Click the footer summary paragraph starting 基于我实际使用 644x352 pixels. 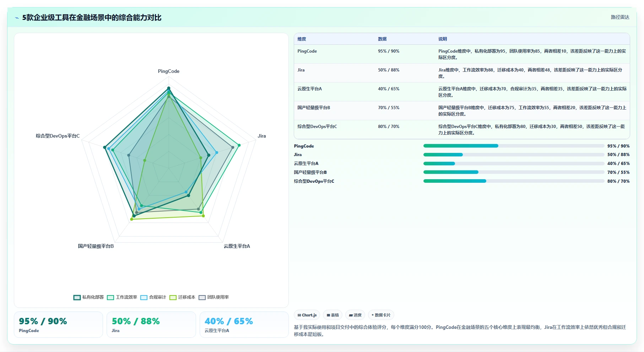(x=460, y=331)
